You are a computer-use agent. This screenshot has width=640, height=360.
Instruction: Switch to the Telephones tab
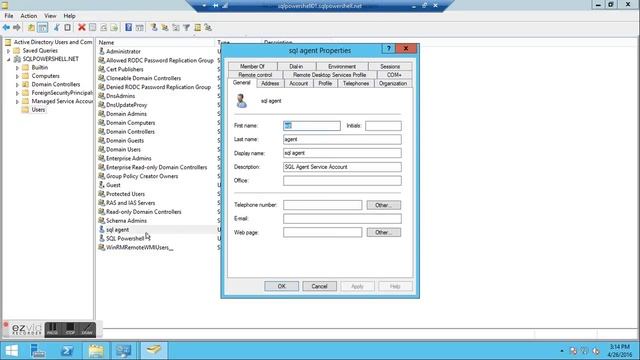click(x=356, y=83)
